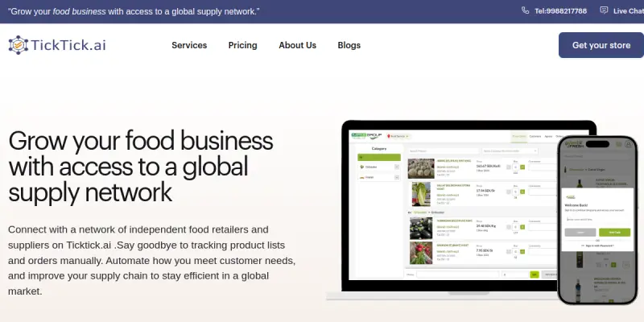This screenshot has width=644, height=322.
Task: Click the top banner tagline quote
Action: 134,11
